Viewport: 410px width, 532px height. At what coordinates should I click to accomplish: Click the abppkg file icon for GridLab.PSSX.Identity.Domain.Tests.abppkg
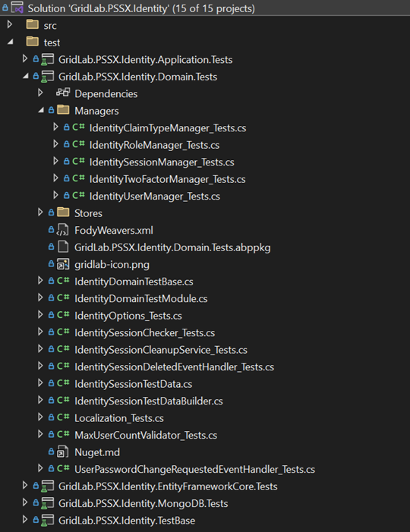(x=63, y=247)
